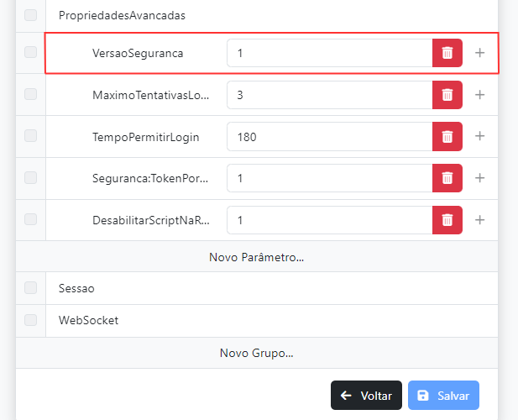Click Novo Parâmetro to add parameter
The height and width of the screenshot is (420, 518).
coord(256,257)
